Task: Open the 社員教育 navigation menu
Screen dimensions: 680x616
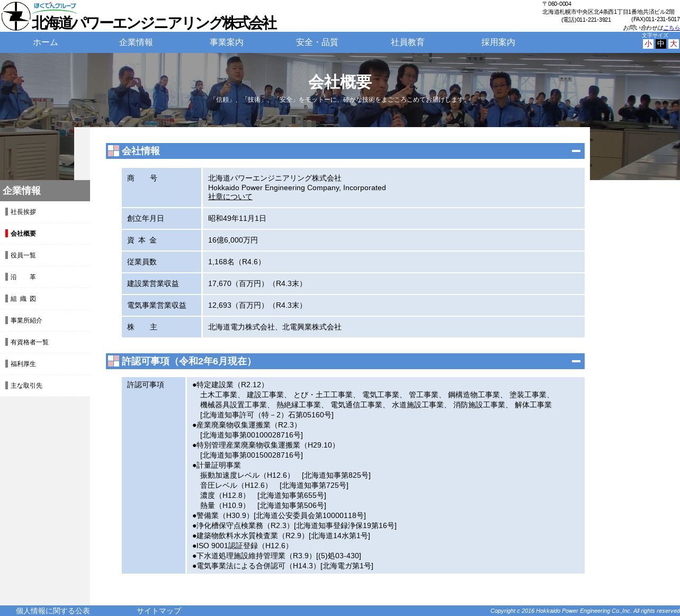Action: tap(408, 42)
